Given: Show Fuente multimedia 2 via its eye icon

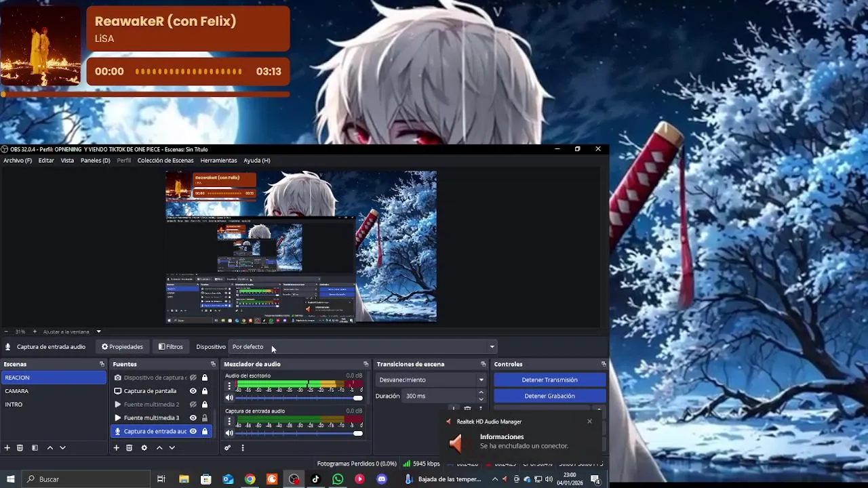Looking at the screenshot, I should 193,405.
